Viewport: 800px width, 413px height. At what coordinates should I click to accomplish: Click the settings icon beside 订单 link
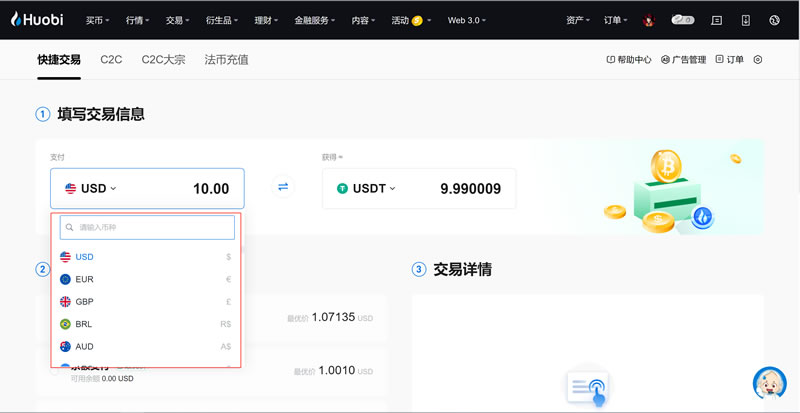(758, 60)
